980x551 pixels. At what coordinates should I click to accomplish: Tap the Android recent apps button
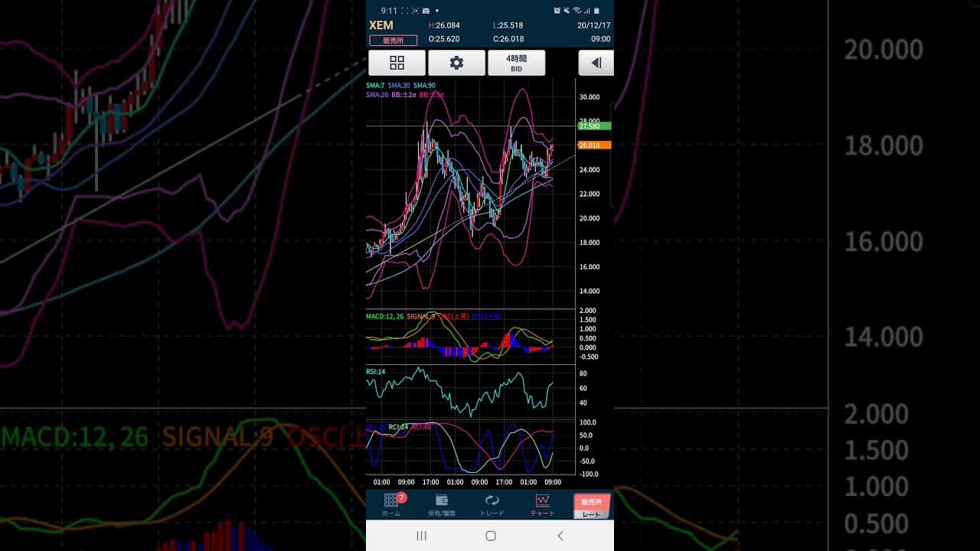(x=421, y=536)
